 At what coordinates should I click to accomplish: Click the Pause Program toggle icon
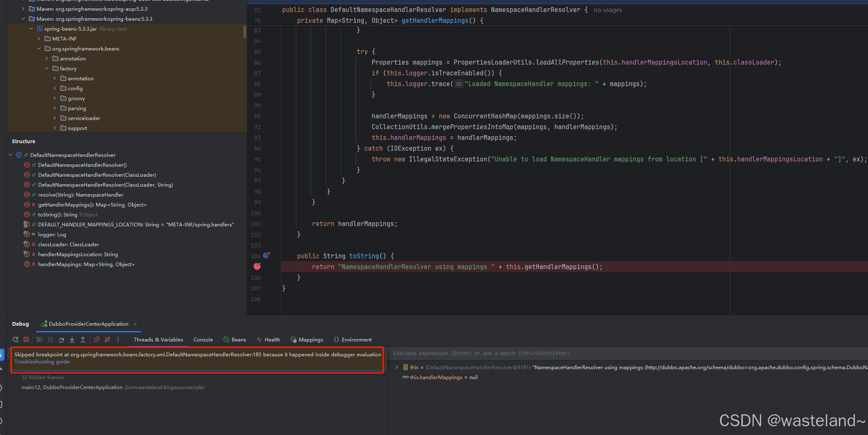[51, 339]
